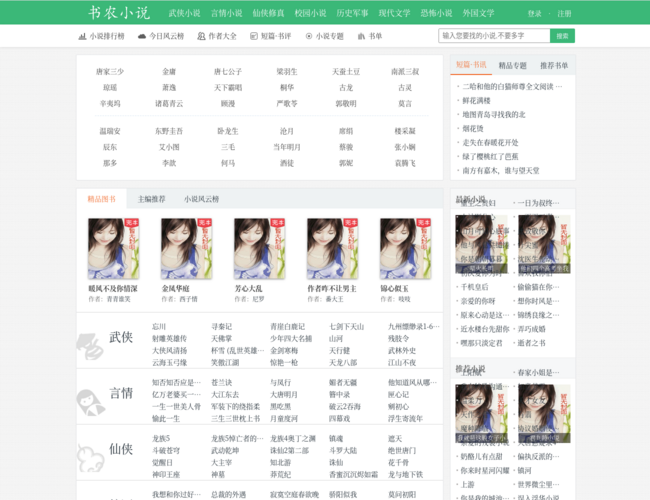
Task: Open author 古龙 link
Action: pos(346,87)
